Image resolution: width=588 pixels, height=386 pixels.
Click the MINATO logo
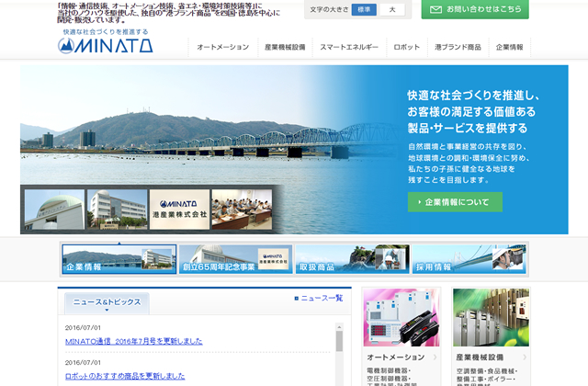[106, 46]
